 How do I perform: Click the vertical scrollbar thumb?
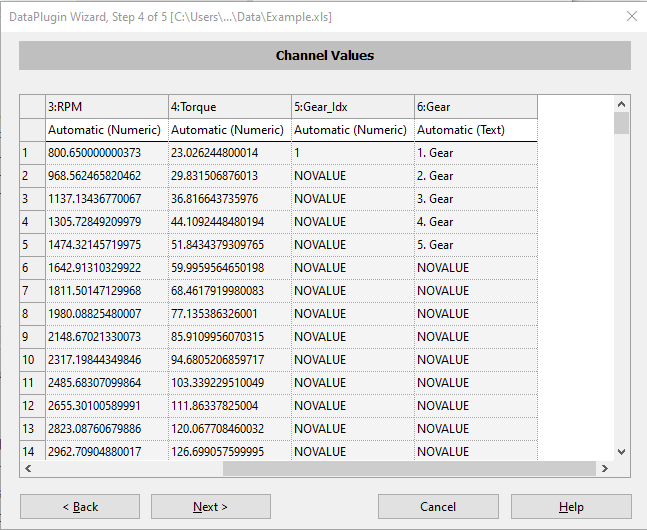coord(621,123)
